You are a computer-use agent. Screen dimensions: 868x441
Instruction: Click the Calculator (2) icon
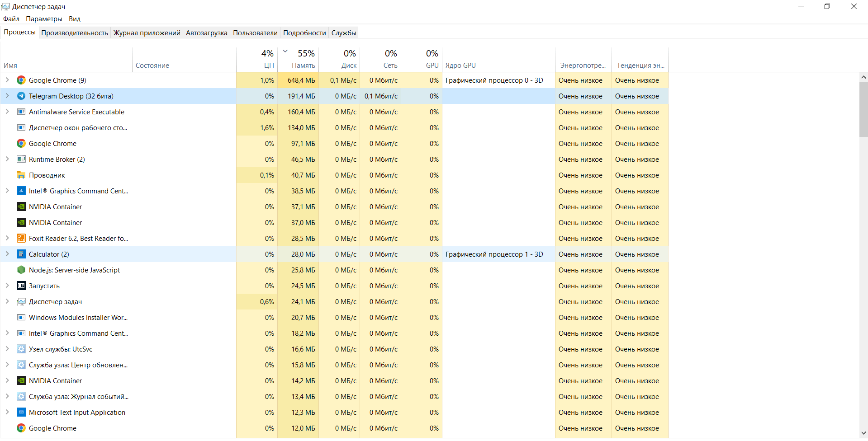21,254
